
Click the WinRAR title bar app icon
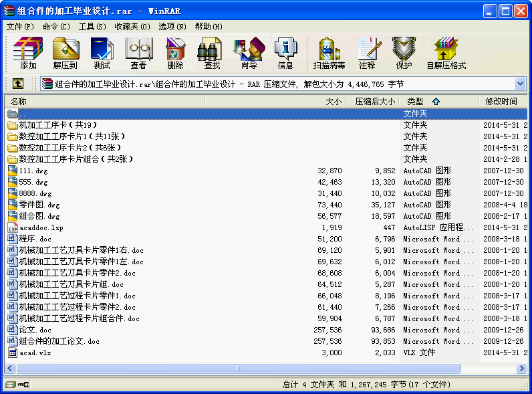click(x=9, y=11)
